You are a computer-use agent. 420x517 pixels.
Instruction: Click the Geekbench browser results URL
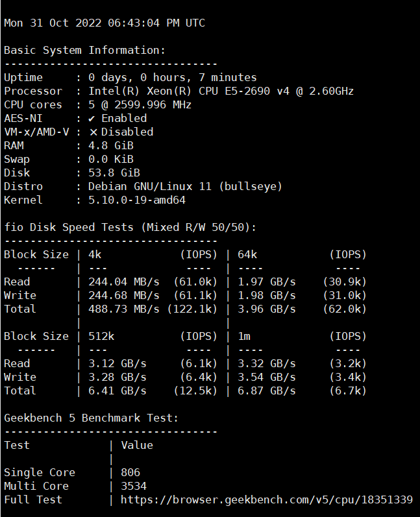pos(266,499)
